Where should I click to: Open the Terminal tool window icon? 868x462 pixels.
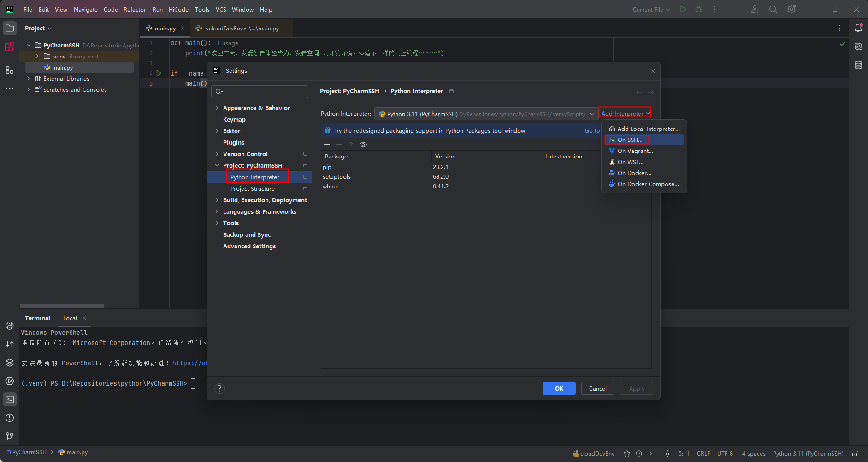pos(9,399)
